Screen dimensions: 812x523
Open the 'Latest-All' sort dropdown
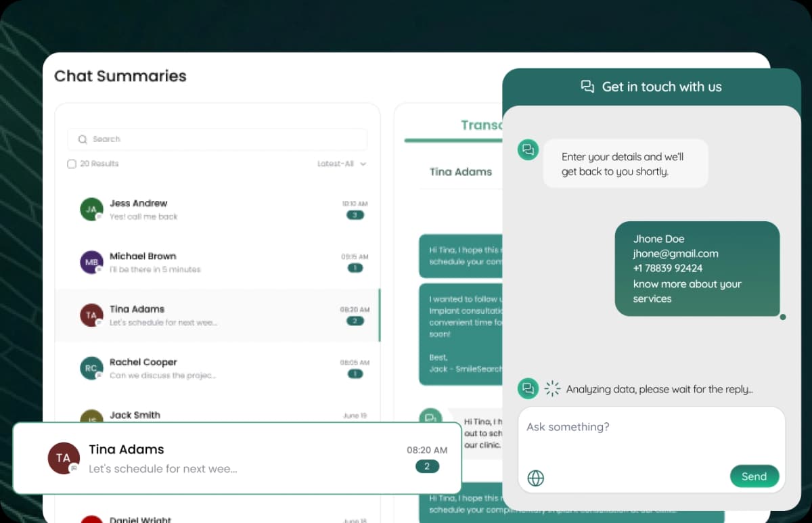coord(342,164)
